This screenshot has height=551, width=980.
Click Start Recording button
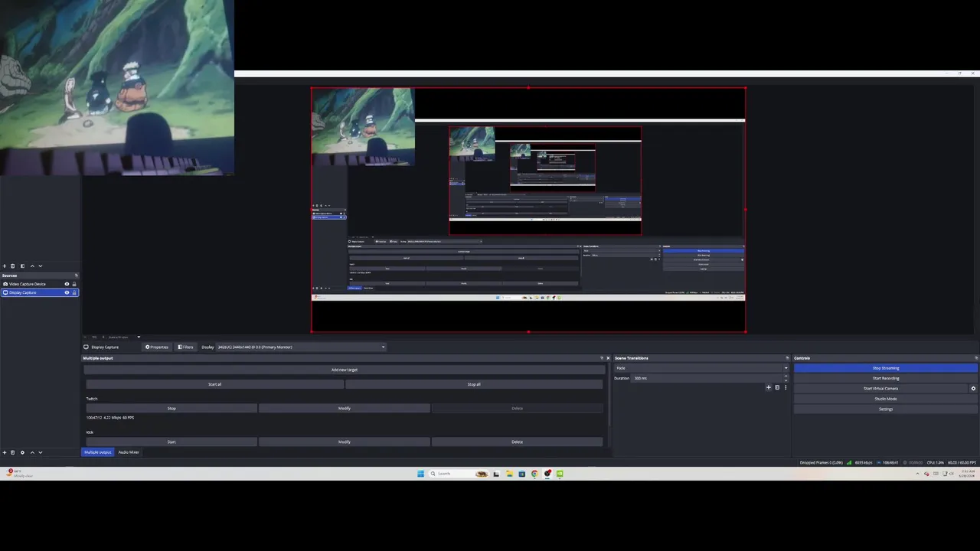(x=886, y=378)
